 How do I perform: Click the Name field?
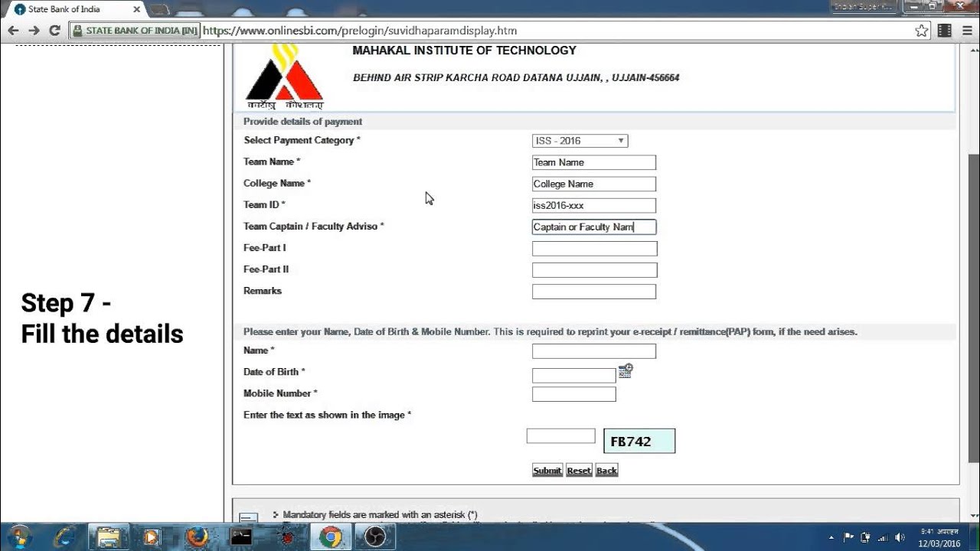pos(594,350)
